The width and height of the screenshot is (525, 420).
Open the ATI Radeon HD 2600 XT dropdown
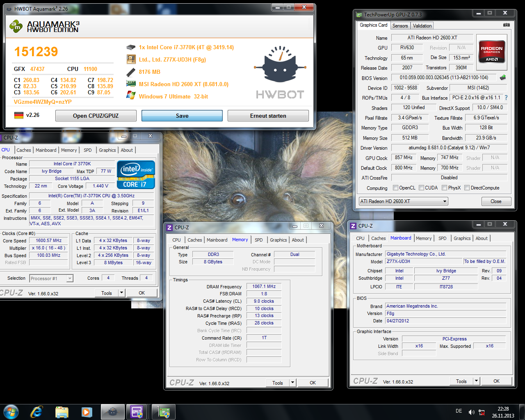(x=404, y=201)
